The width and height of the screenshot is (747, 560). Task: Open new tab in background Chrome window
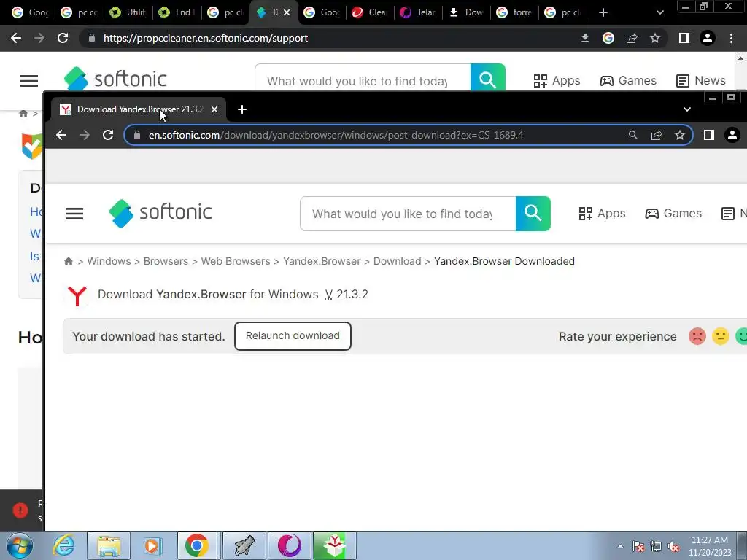coord(603,12)
